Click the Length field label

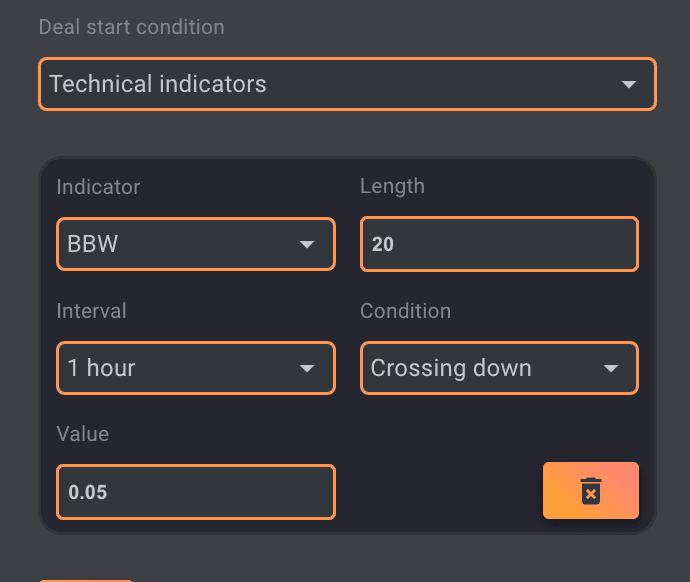click(392, 187)
